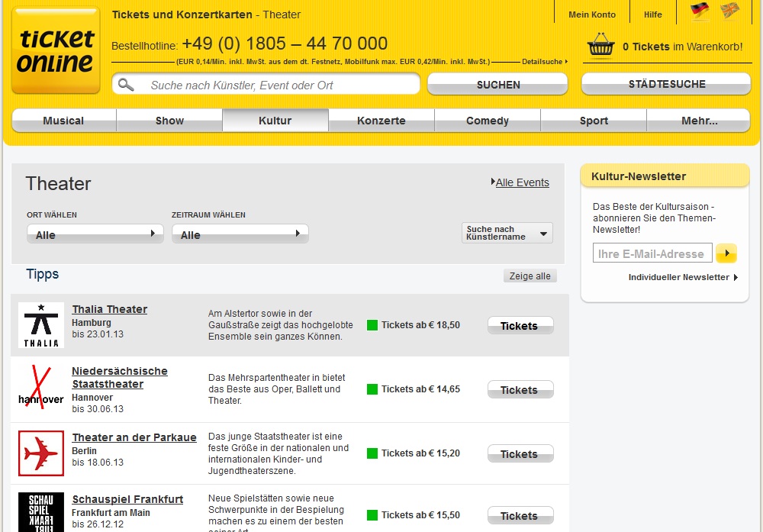Open the Sport category tab
This screenshot has width=763, height=532.
(x=594, y=121)
